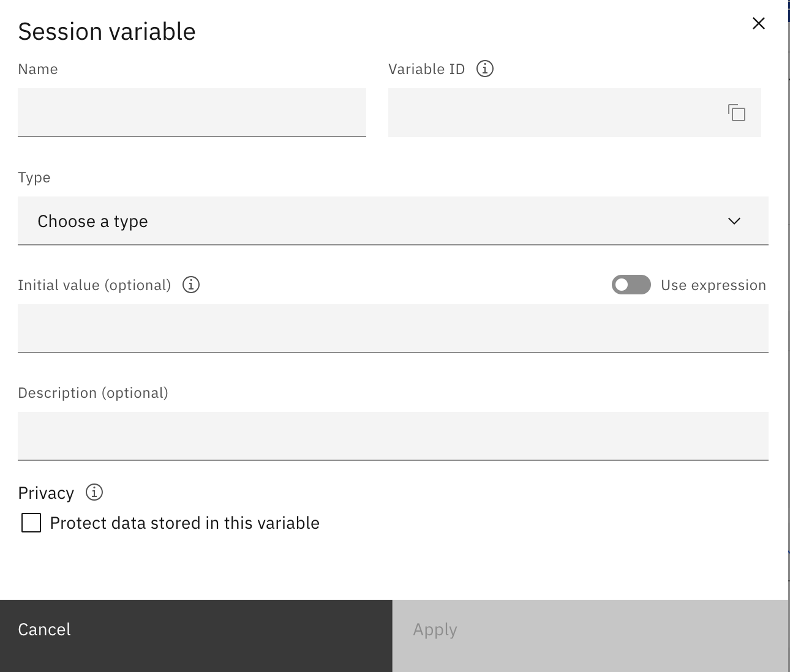Viewport: 790px width, 672px height.
Task: Expand the Type chevron arrow
Action: click(734, 221)
